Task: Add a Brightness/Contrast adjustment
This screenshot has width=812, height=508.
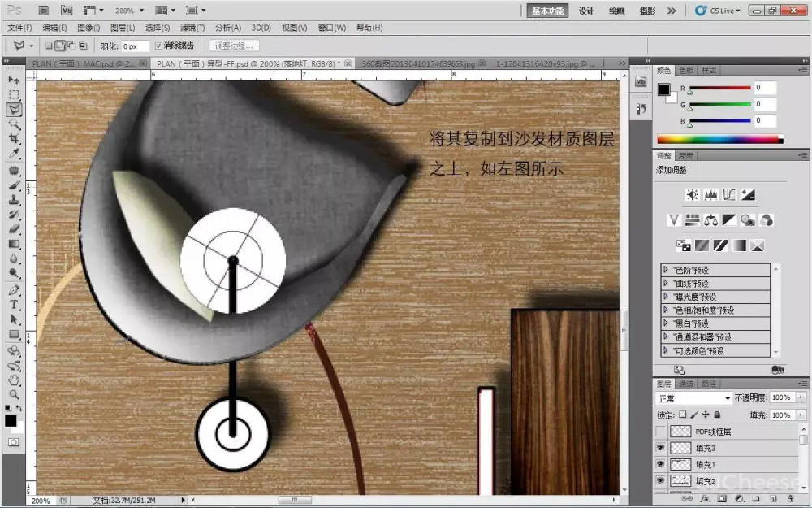Action: click(692, 195)
